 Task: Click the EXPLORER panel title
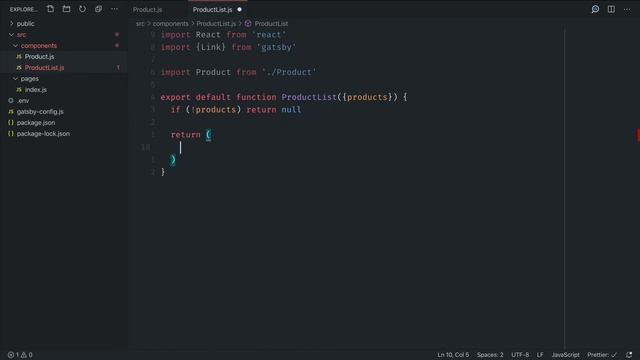click(23, 9)
